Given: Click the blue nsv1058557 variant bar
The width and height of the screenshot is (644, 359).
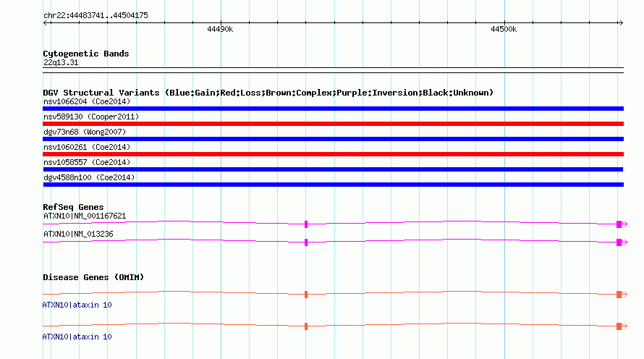Looking at the screenshot, I should [x=333, y=169].
